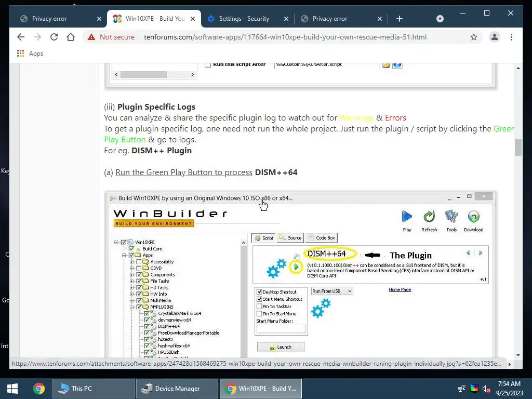Close the Win10XPE tab
Screen dimensions: 532x399
pyautogui.click(x=193, y=19)
